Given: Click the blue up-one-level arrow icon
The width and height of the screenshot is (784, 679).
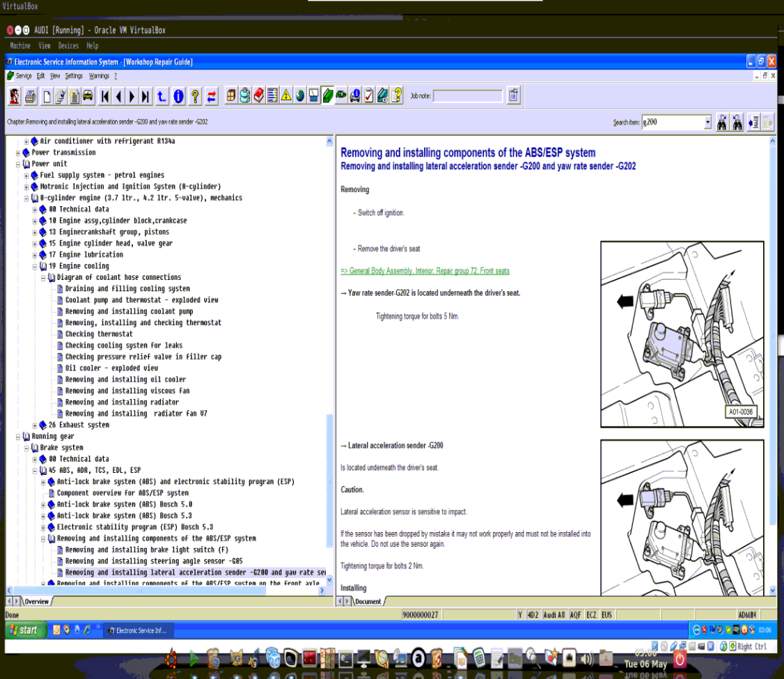Looking at the screenshot, I should pyautogui.click(x=162, y=96).
